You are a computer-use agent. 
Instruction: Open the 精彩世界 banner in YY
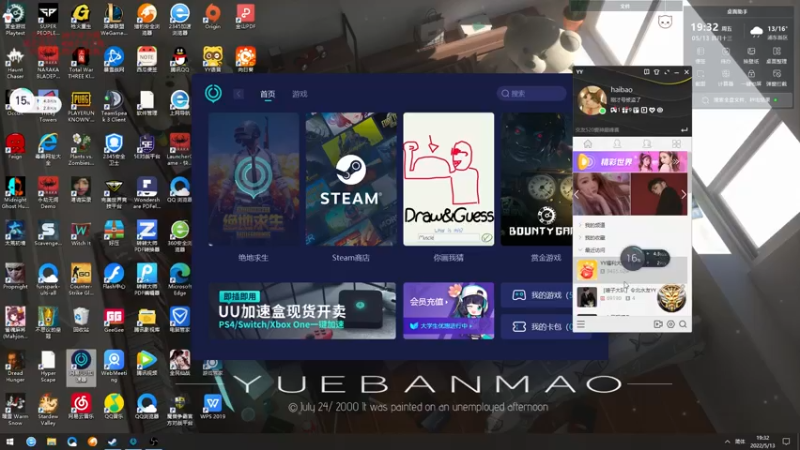tap(630, 162)
